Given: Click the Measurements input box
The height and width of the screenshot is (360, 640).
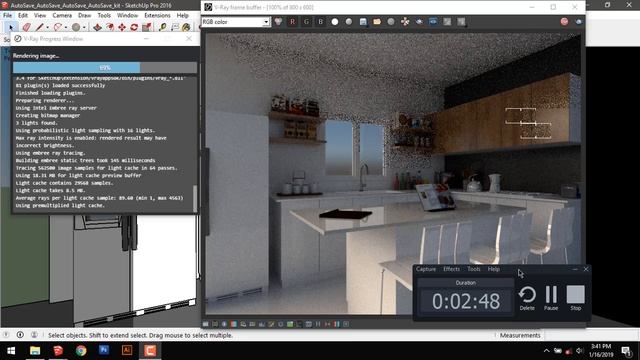Looking at the screenshot, I should pyautogui.click(x=590, y=335).
